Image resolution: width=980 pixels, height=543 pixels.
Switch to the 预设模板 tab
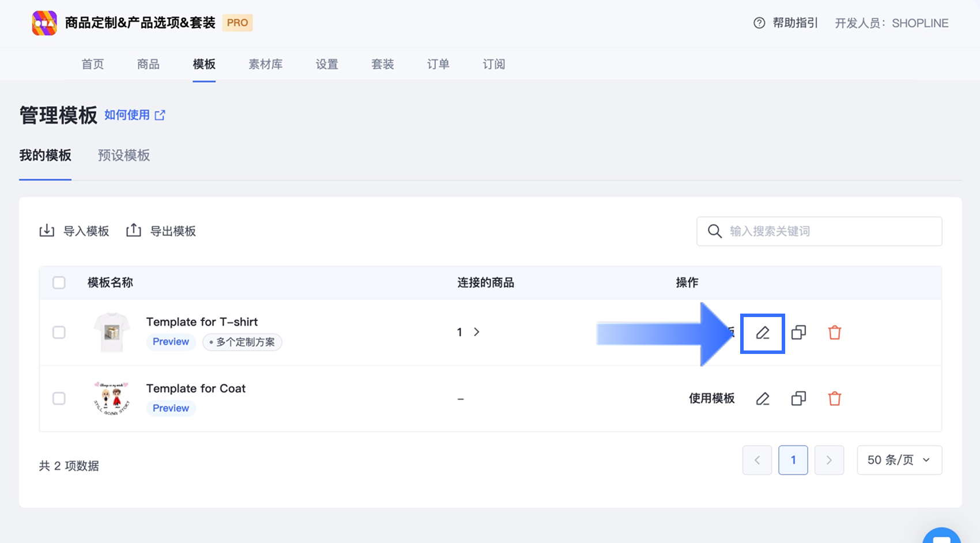124,156
